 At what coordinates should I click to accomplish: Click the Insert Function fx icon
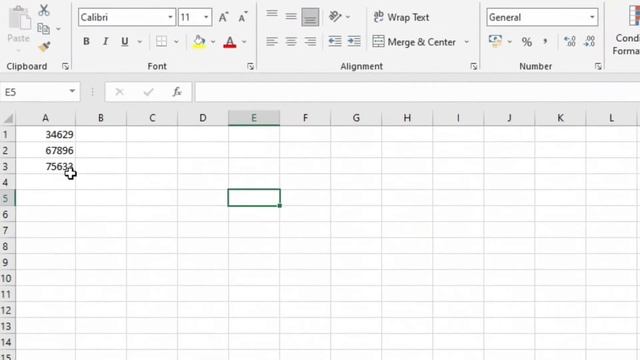coord(177,92)
